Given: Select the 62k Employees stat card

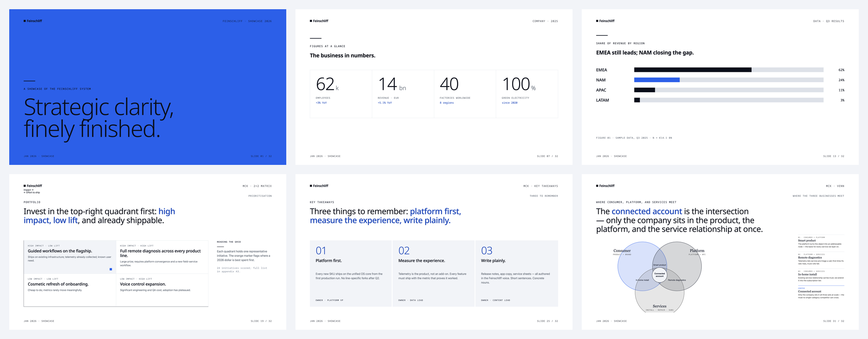Looking at the screenshot, I should 341,94.
